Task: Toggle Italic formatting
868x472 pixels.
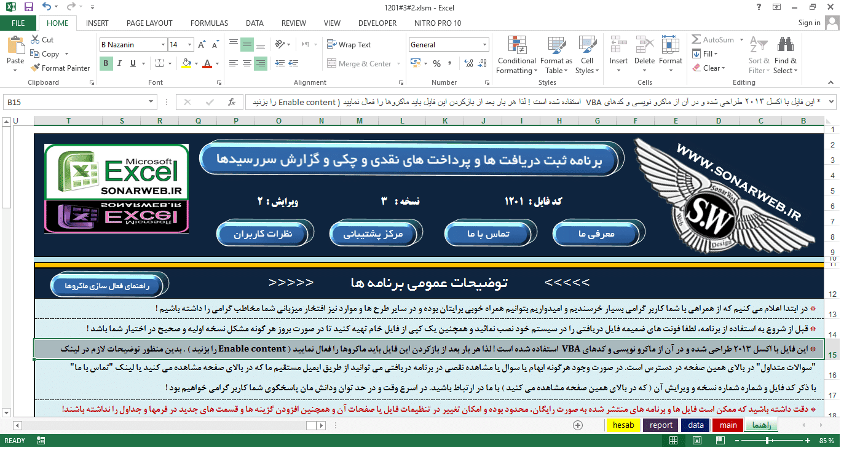Action: pos(119,63)
